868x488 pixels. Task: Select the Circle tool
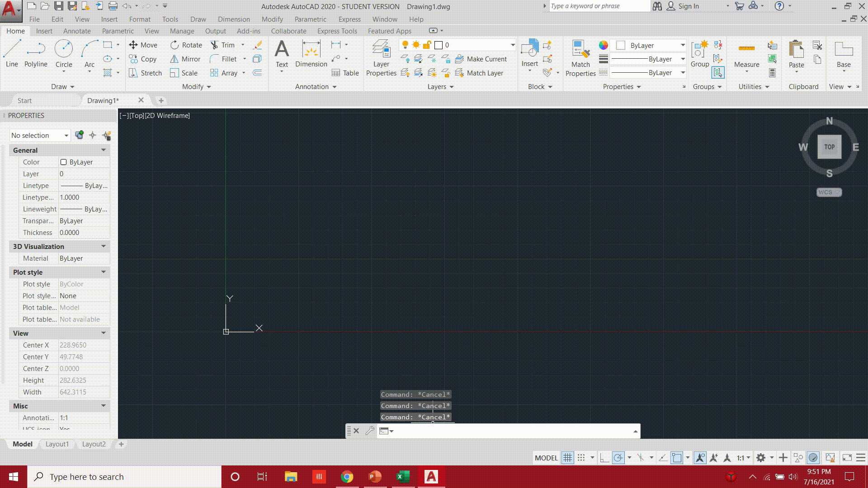[64, 53]
